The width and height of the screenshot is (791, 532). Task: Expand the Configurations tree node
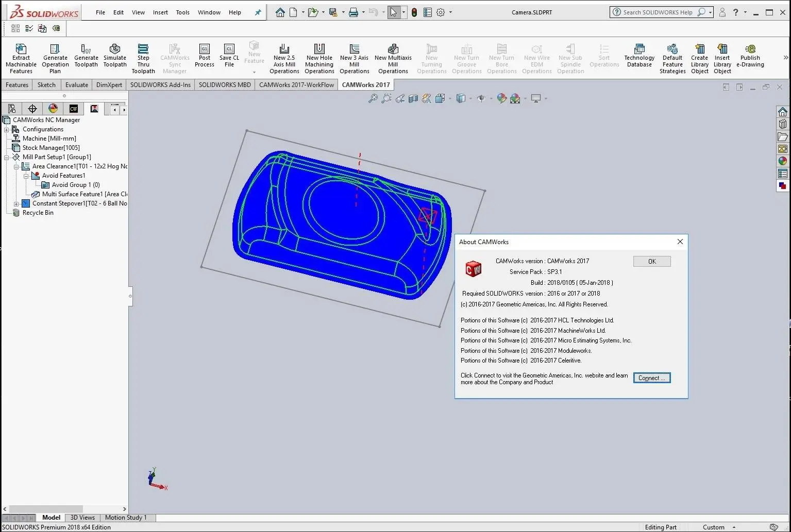[7, 129]
